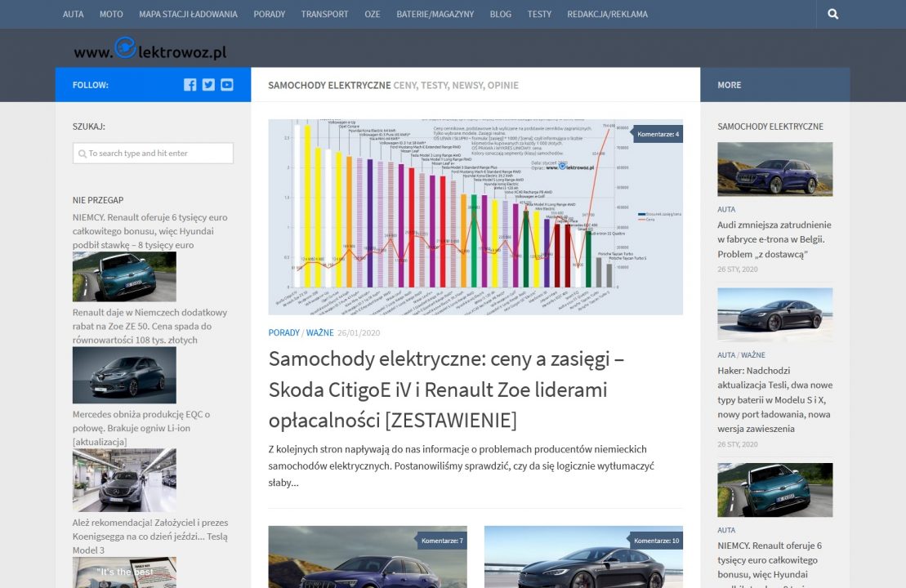Read the Skoda CitigoE iV headline article
This screenshot has height=588, width=906.
pyautogui.click(x=446, y=390)
